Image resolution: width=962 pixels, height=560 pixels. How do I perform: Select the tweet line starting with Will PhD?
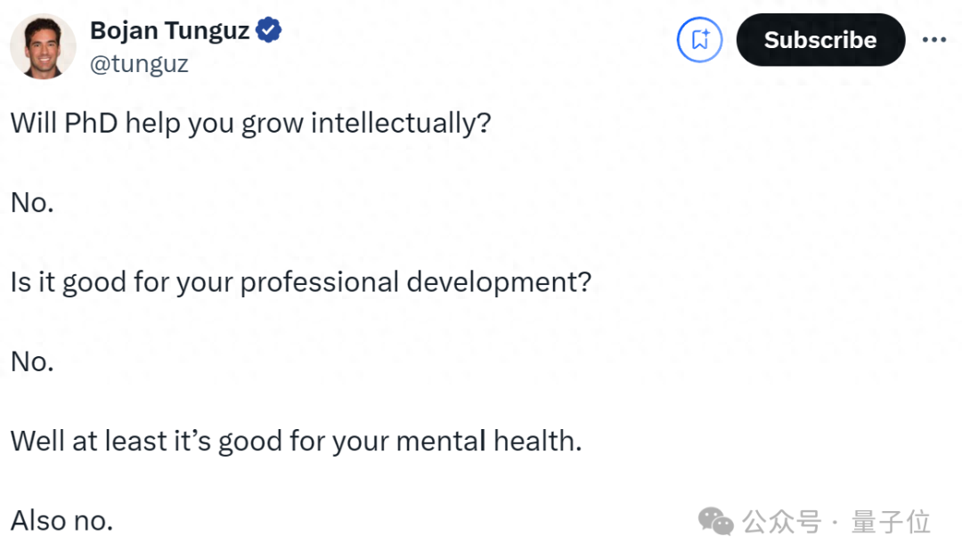click(x=249, y=122)
